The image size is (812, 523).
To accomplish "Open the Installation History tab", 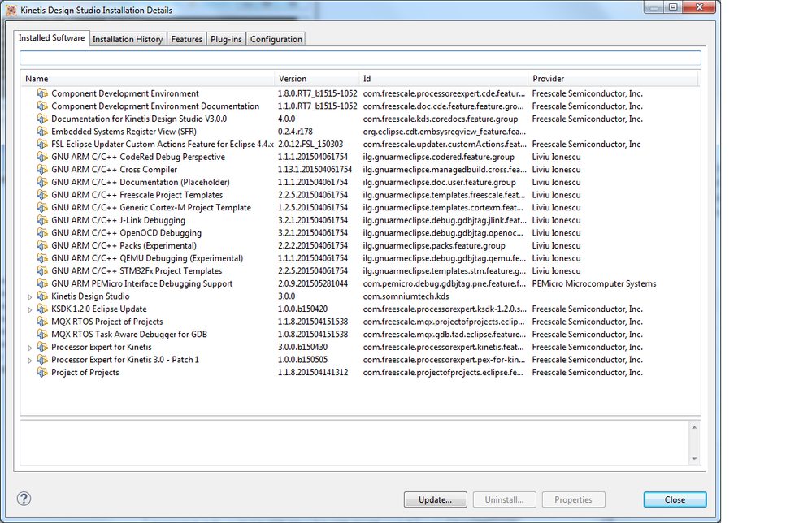I will click(128, 39).
